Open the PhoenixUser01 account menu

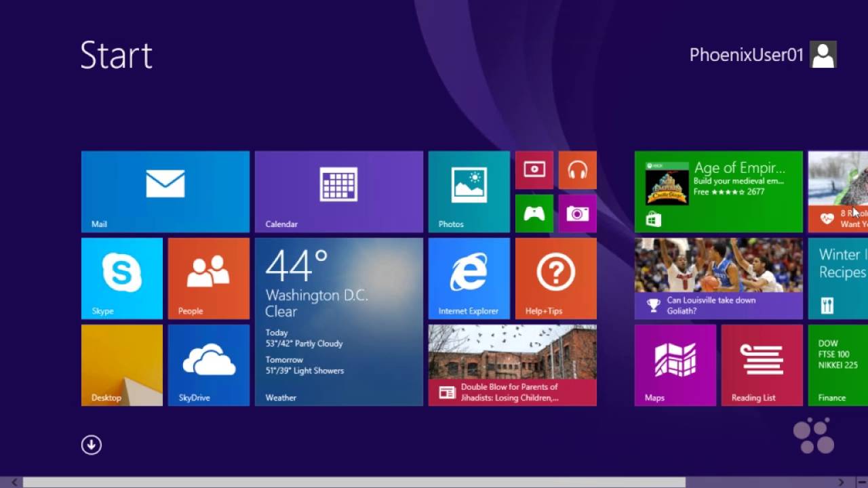(763, 55)
